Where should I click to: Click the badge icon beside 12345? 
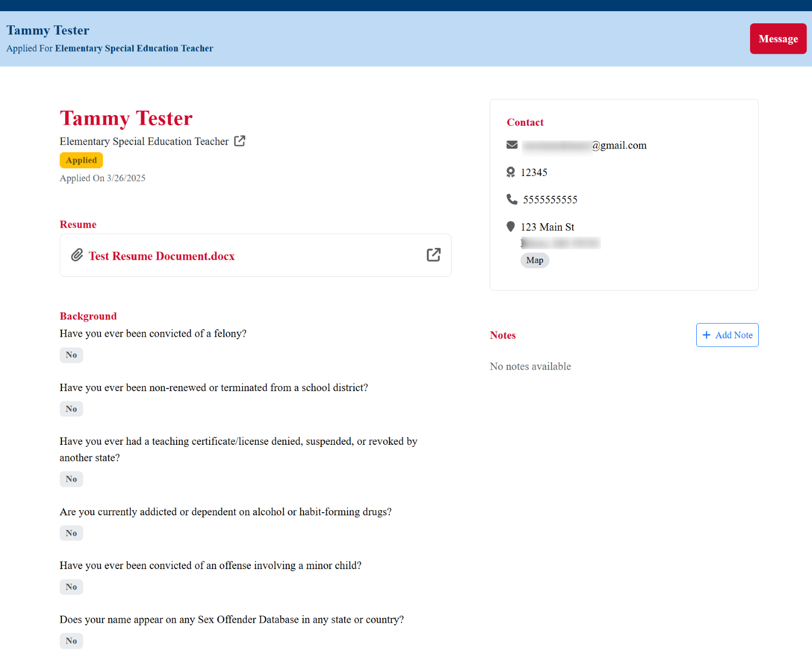click(510, 172)
